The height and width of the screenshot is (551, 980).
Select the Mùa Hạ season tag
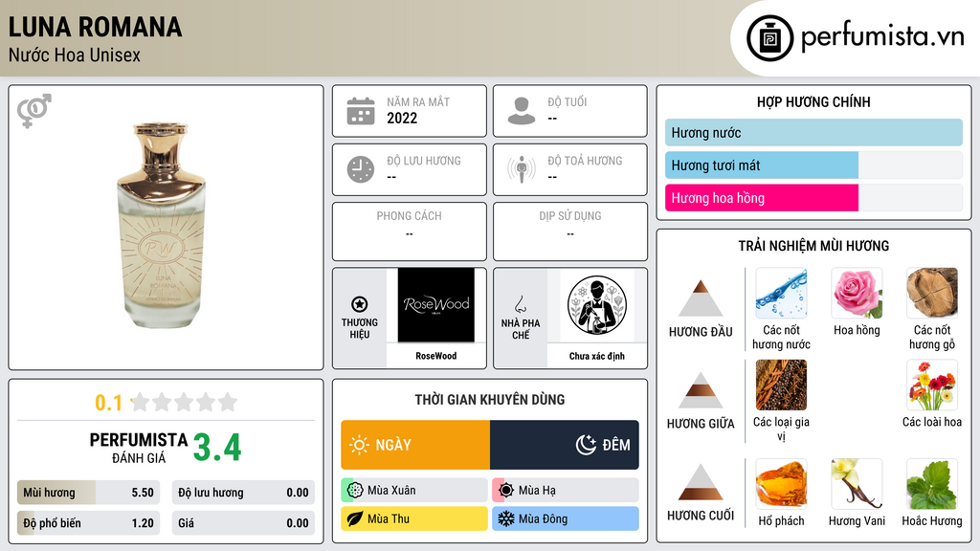(x=566, y=490)
